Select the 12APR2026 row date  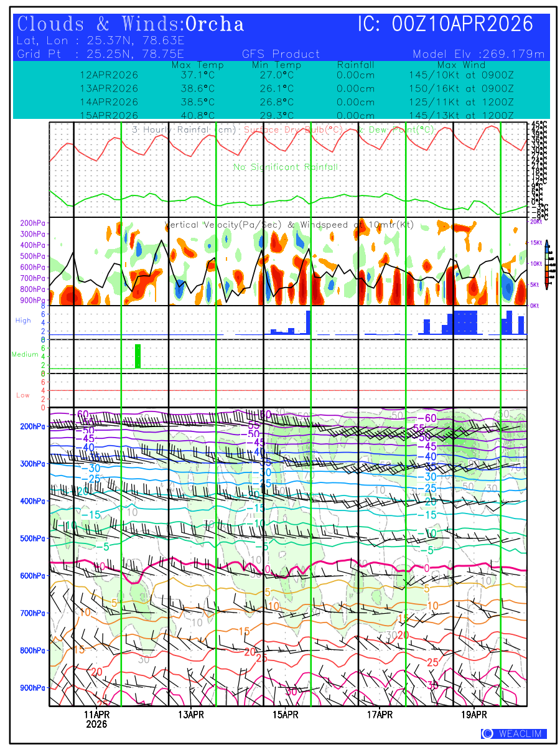(109, 75)
